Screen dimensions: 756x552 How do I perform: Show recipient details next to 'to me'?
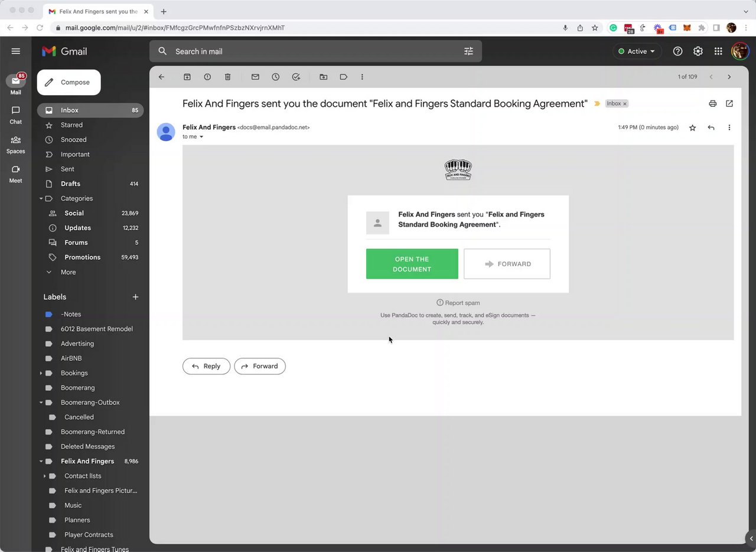tap(201, 137)
